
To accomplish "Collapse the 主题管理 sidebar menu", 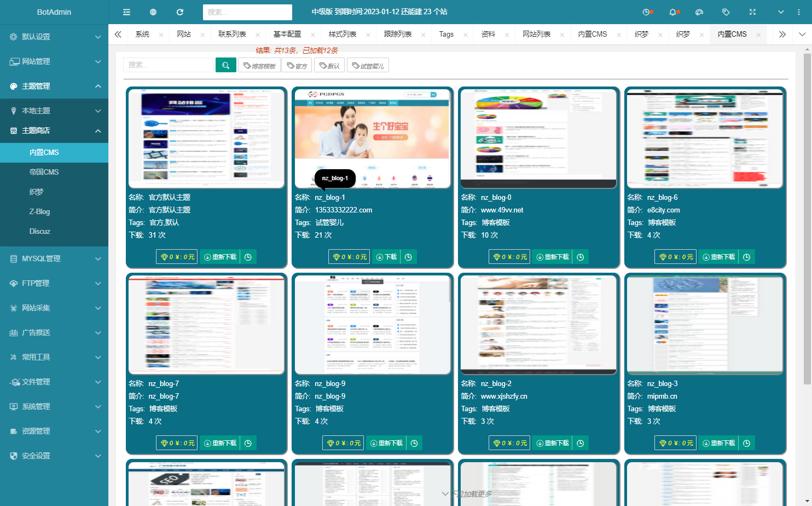I will coord(54,86).
